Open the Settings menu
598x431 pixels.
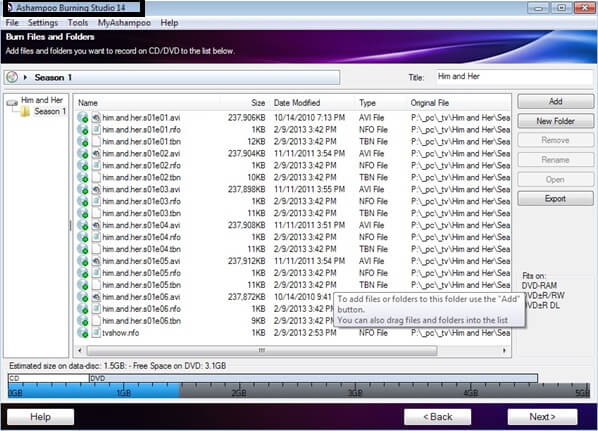(43, 23)
